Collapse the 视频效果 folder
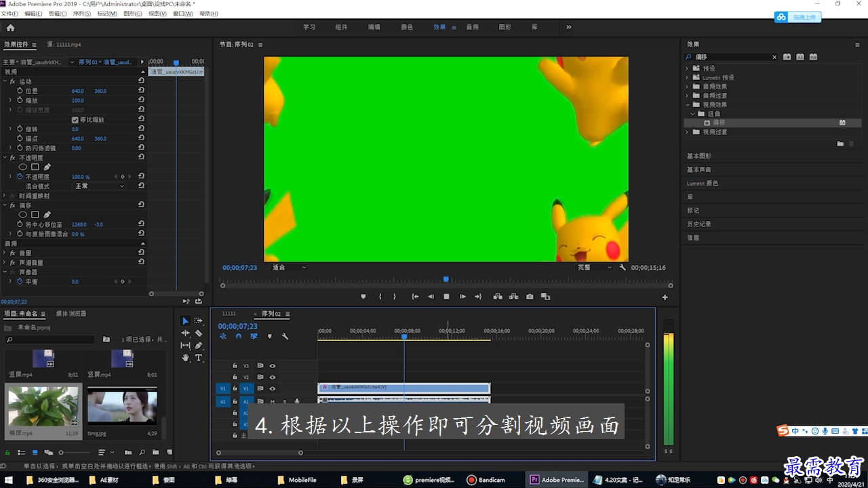 click(687, 105)
